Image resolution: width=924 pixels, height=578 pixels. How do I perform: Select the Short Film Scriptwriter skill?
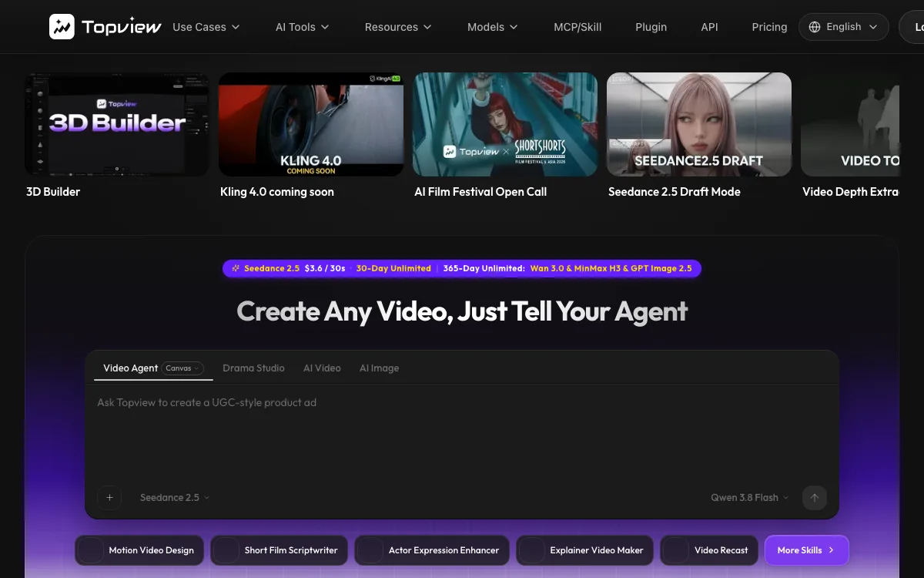pos(279,550)
